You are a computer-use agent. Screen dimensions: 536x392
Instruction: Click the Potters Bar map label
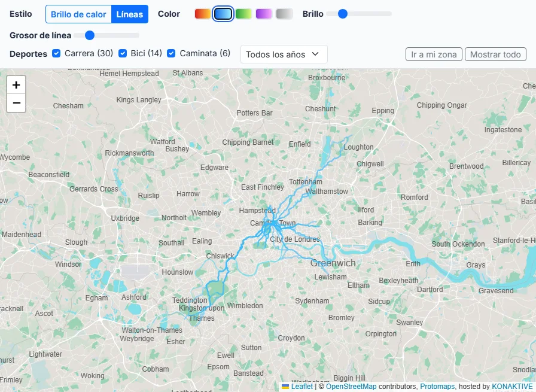point(255,113)
